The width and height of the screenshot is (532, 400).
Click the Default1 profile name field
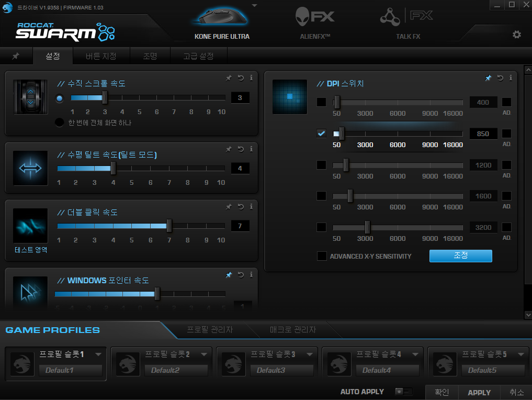tap(71, 370)
